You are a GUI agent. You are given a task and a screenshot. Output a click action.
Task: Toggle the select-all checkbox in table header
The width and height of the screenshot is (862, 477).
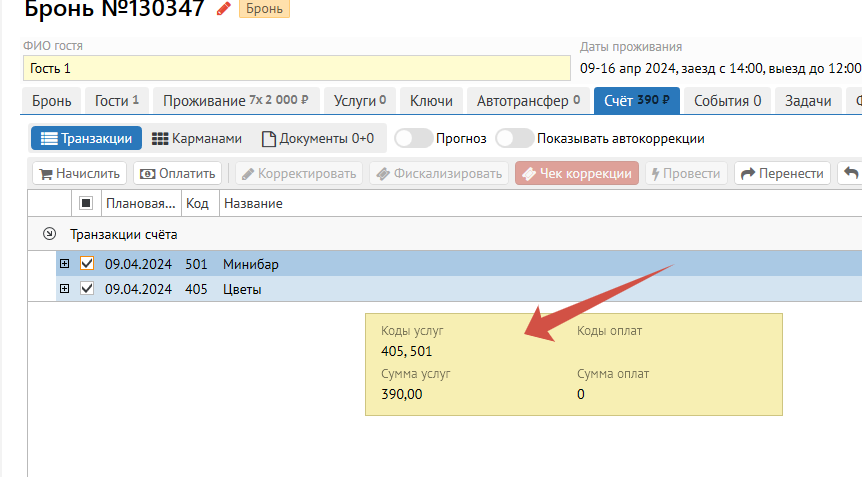pos(86,203)
